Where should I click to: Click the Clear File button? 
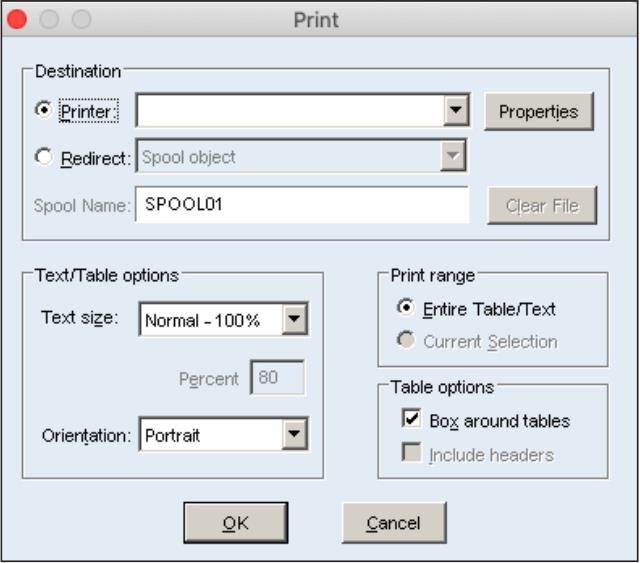tap(541, 206)
